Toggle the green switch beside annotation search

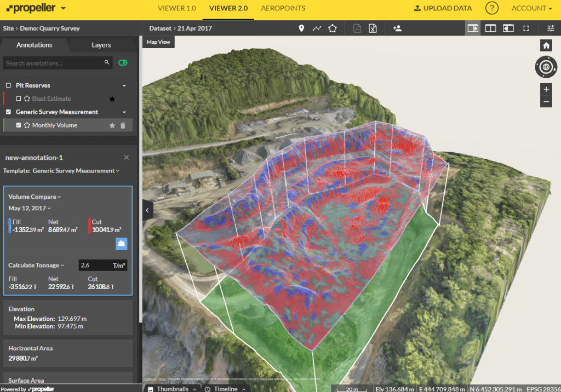pyautogui.click(x=123, y=62)
